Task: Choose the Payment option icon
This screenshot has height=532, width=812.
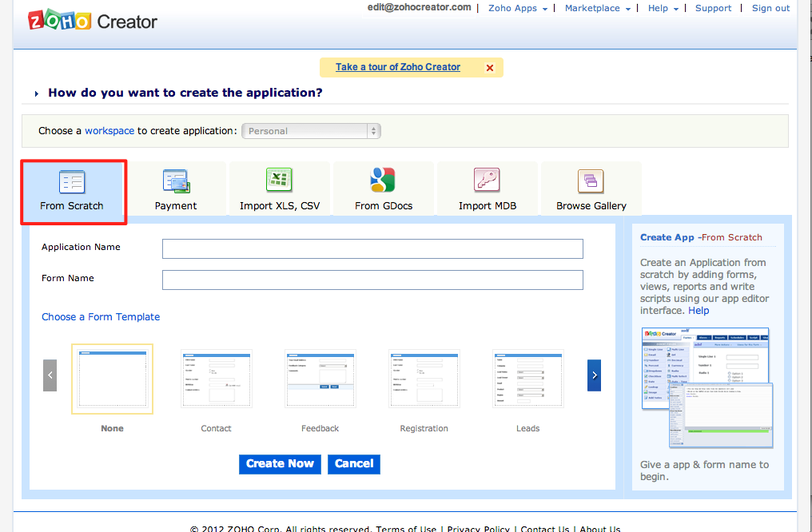Action: [x=176, y=182]
